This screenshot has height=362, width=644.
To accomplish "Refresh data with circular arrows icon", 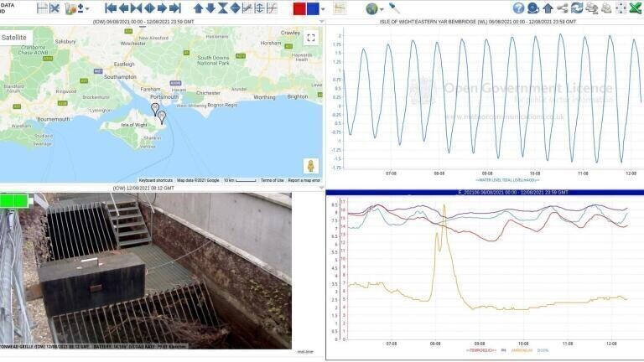I will click(x=577, y=8).
